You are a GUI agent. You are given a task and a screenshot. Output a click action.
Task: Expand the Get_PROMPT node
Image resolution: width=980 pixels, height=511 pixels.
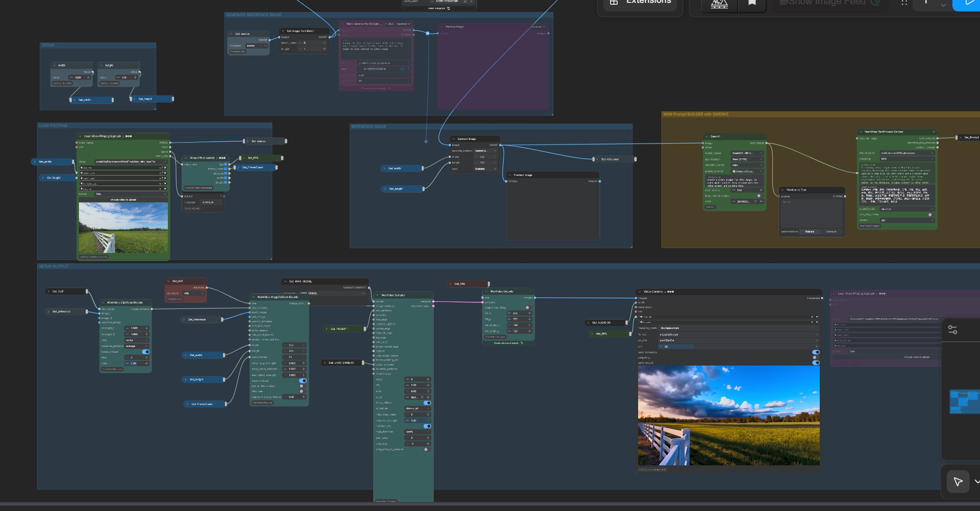coord(327,328)
